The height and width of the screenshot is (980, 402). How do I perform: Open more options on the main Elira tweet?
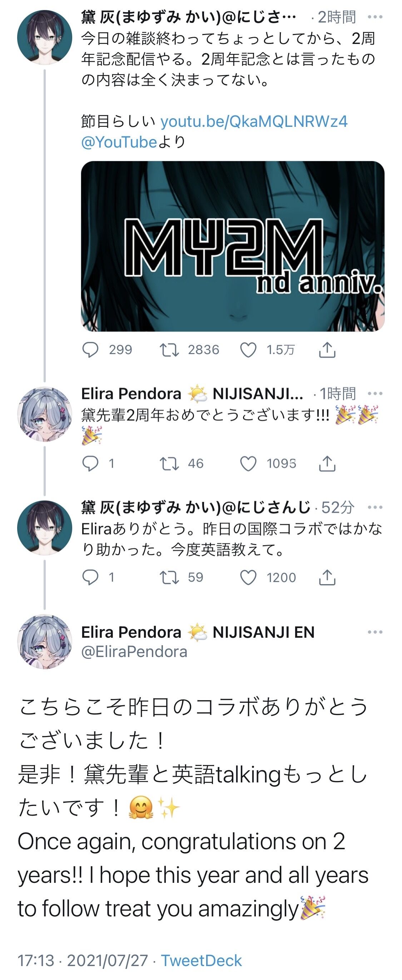(375, 632)
